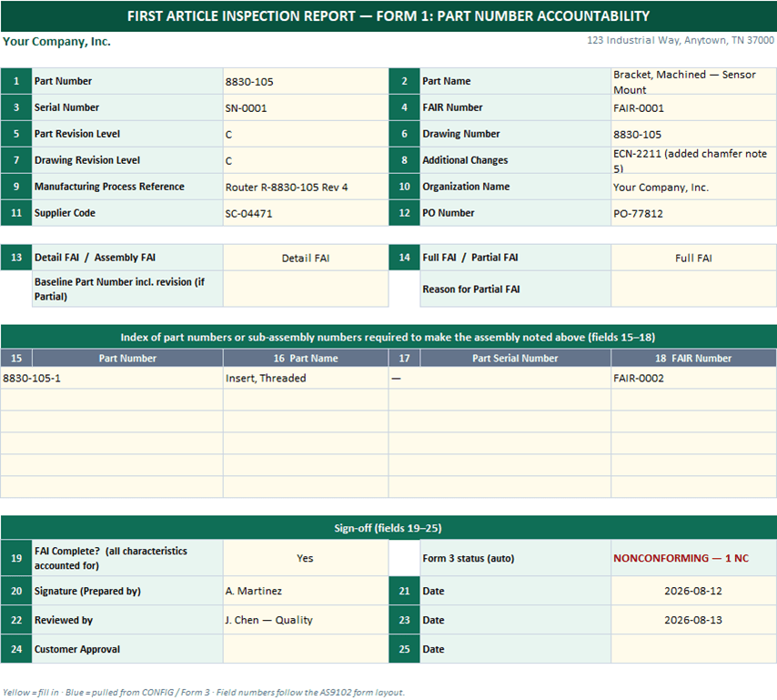Click the Insert, Threaded part name cell
Viewport: 777px width, 700px height.
[x=306, y=378]
